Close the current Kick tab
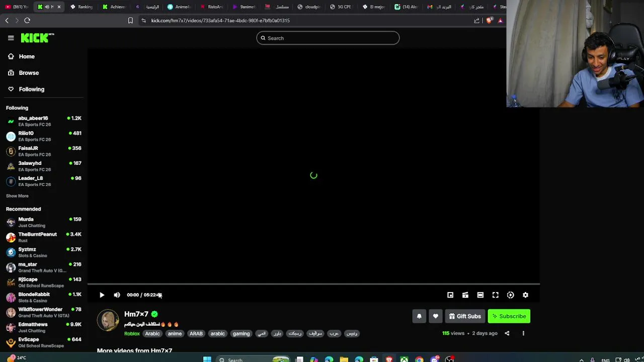Screen dimensions: 644x362 [59, 7]
